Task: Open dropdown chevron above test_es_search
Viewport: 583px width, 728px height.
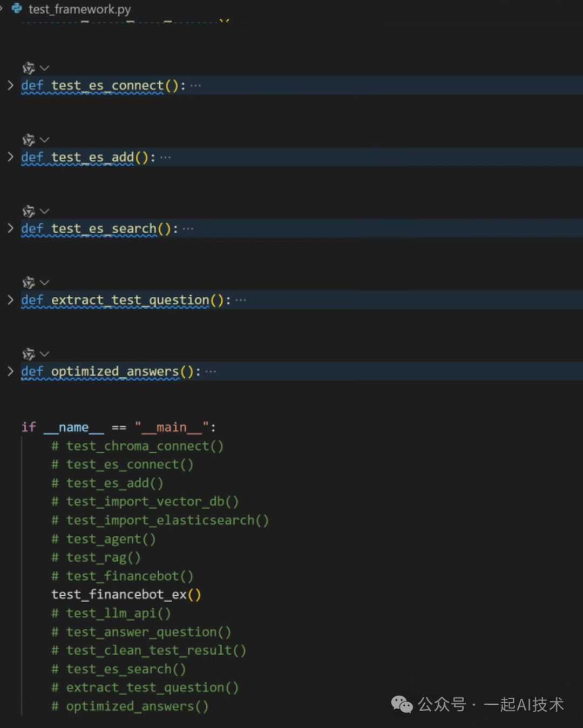Action: [45, 211]
